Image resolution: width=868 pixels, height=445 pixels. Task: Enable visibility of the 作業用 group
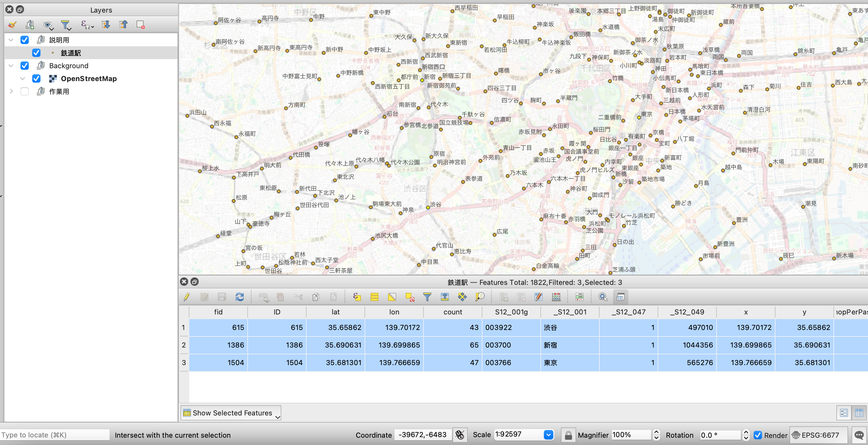(x=24, y=91)
